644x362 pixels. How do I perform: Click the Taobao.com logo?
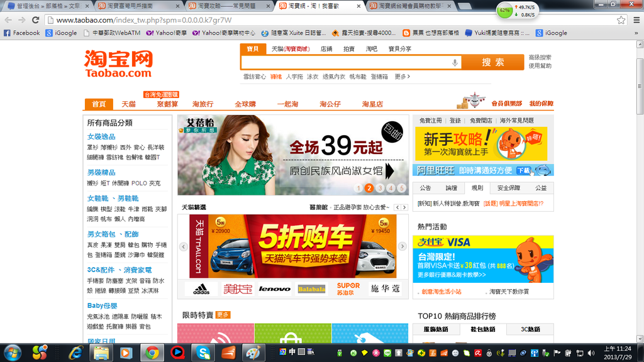tap(118, 63)
